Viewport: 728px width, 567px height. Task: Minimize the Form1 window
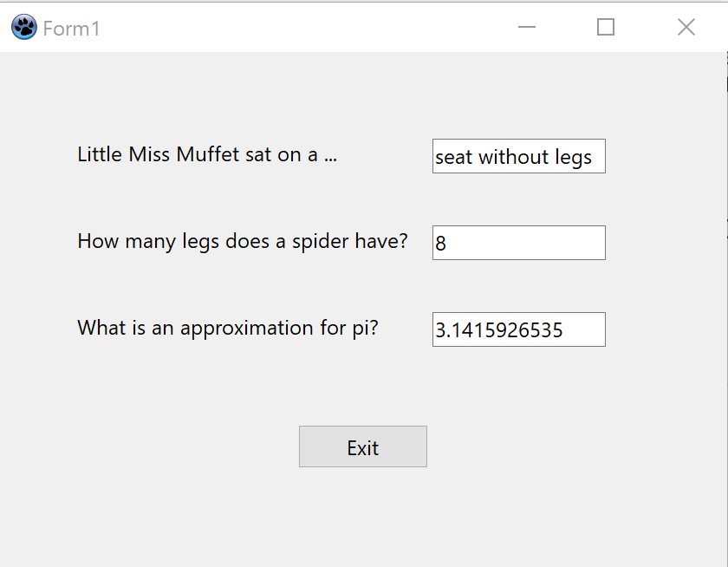pos(527,28)
